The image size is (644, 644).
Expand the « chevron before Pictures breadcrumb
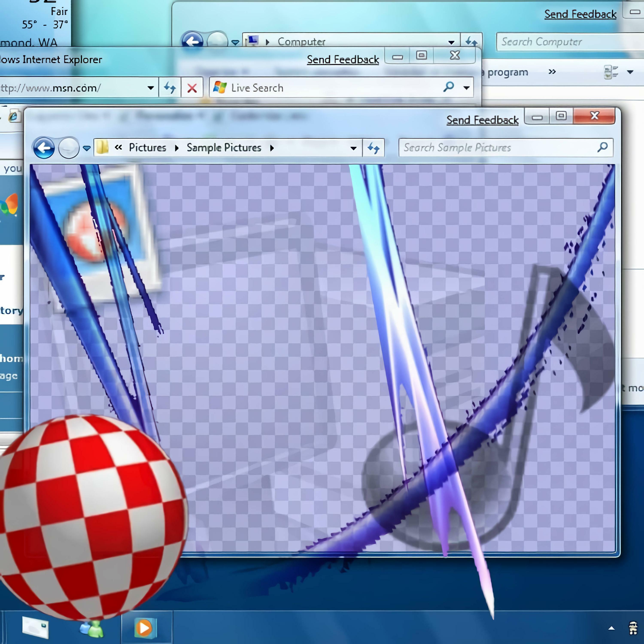118,147
